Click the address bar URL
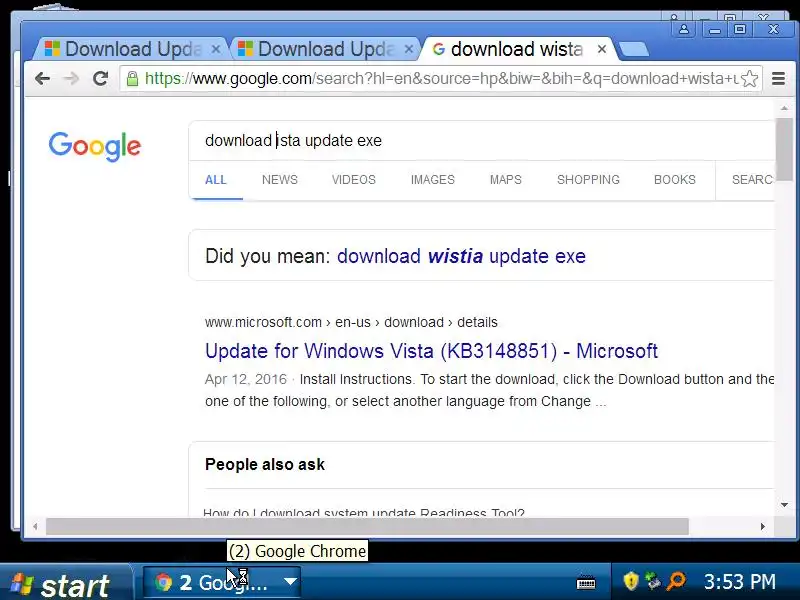The image size is (800, 600). click(x=439, y=79)
